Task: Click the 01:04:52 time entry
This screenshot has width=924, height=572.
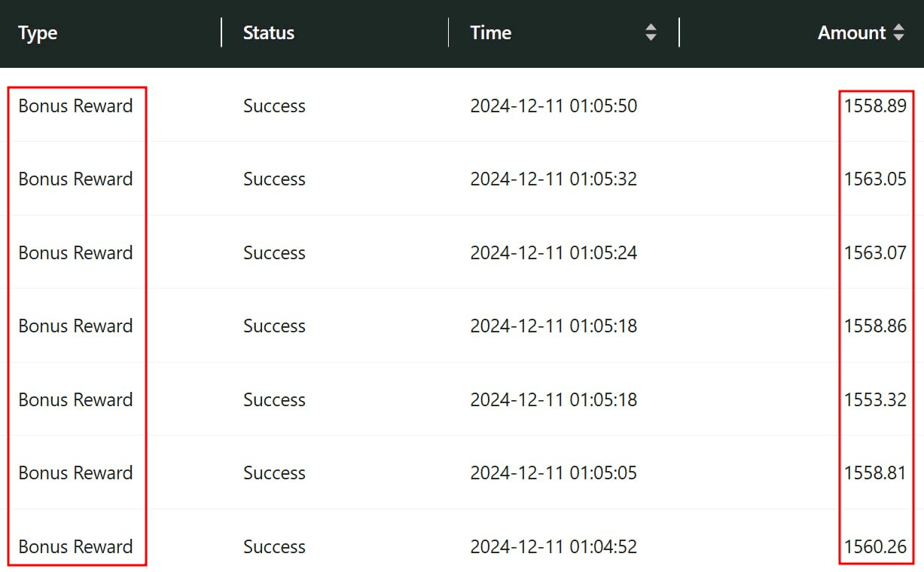Action: tap(553, 546)
